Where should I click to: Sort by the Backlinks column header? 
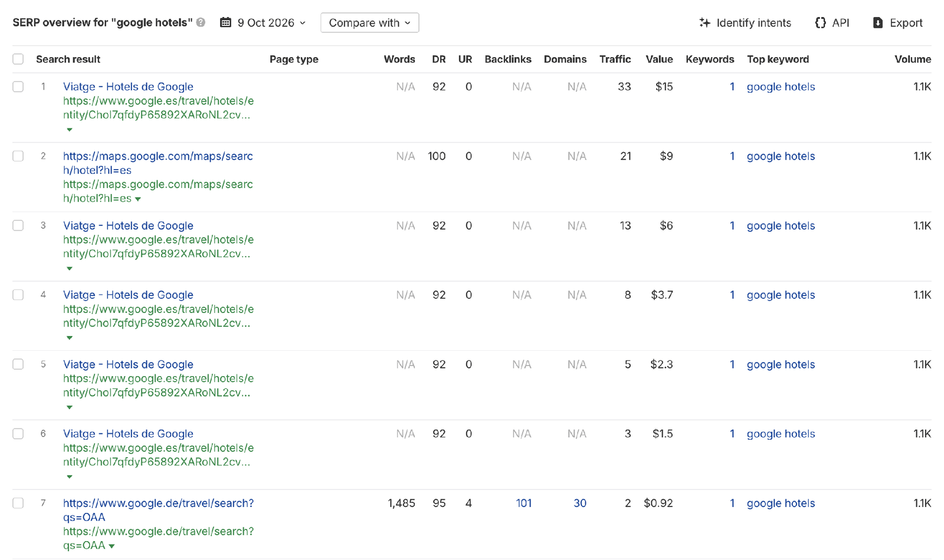(x=508, y=59)
